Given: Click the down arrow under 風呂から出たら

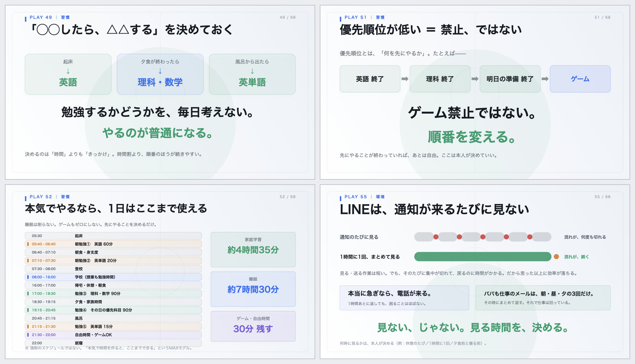Looking at the screenshot, I should point(252,71).
